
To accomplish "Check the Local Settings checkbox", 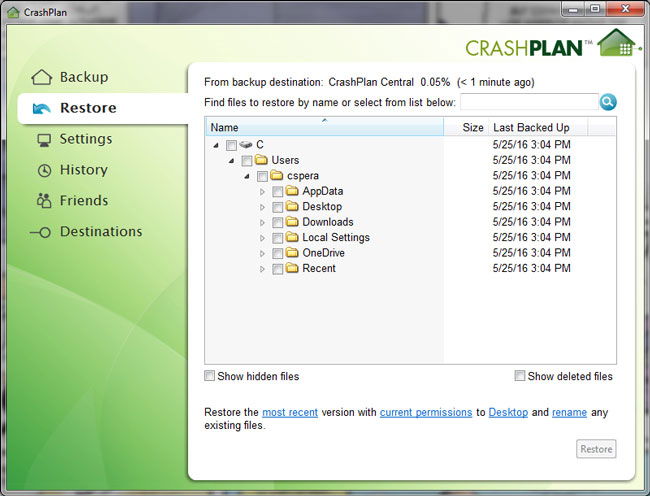I will pyautogui.click(x=278, y=238).
